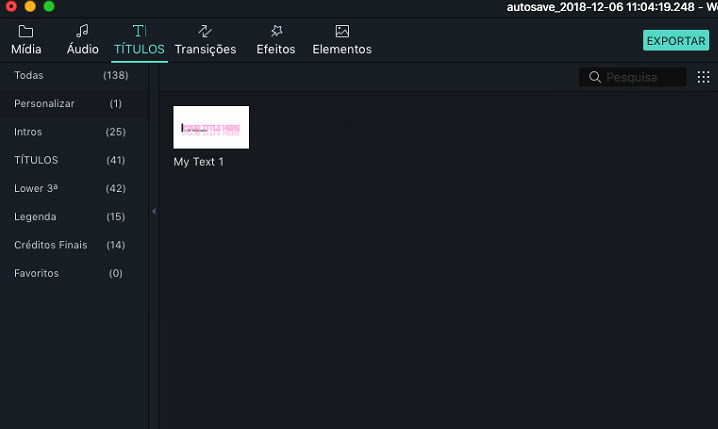Collapse the category sidebar arrow
718x429 pixels.
pyautogui.click(x=154, y=211)
